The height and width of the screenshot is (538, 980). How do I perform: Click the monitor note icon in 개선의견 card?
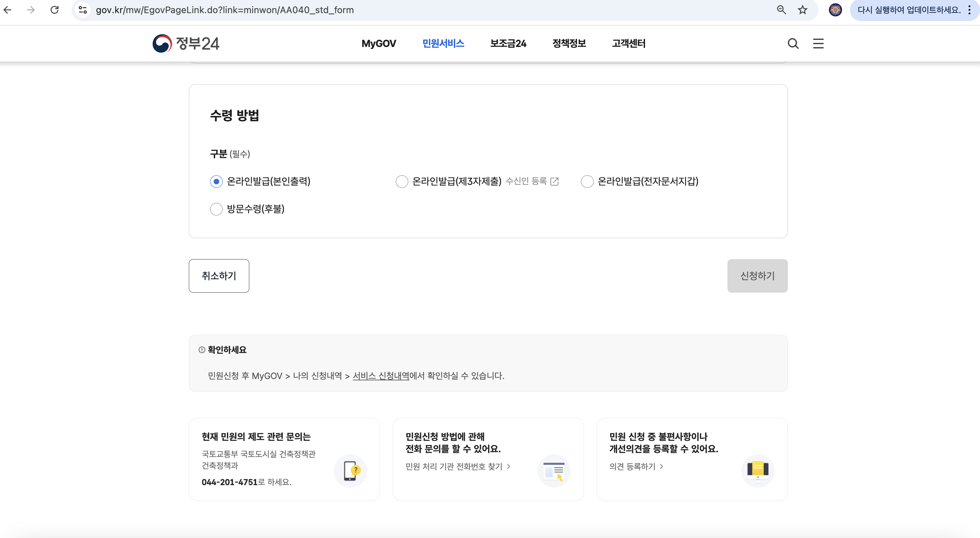click(757, 471)
